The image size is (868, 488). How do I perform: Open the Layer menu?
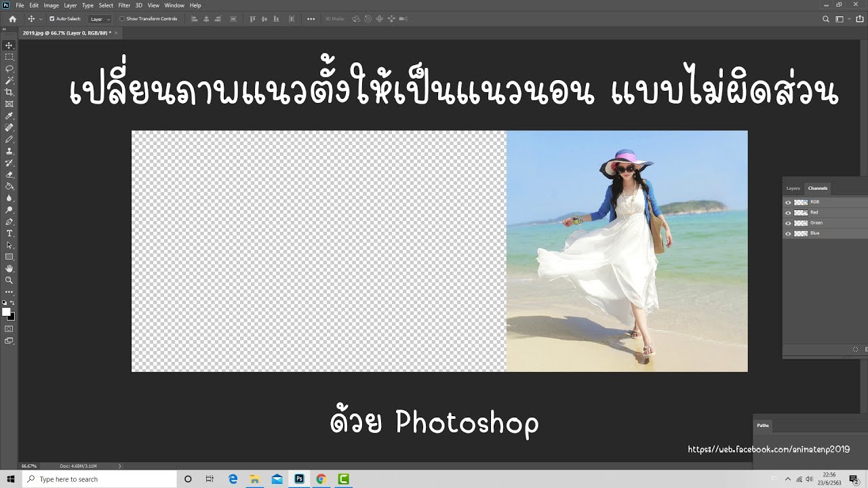[x=71, y=5]
